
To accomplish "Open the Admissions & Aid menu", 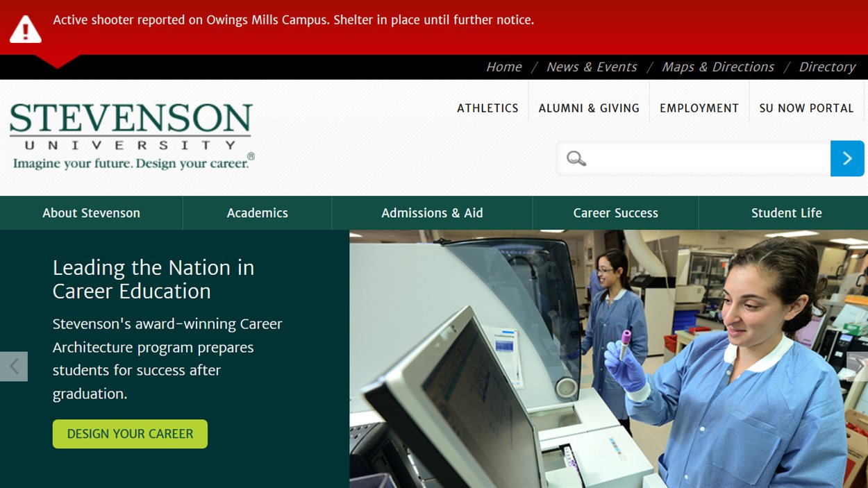I will pyautogui.click(x=432, y=212).
